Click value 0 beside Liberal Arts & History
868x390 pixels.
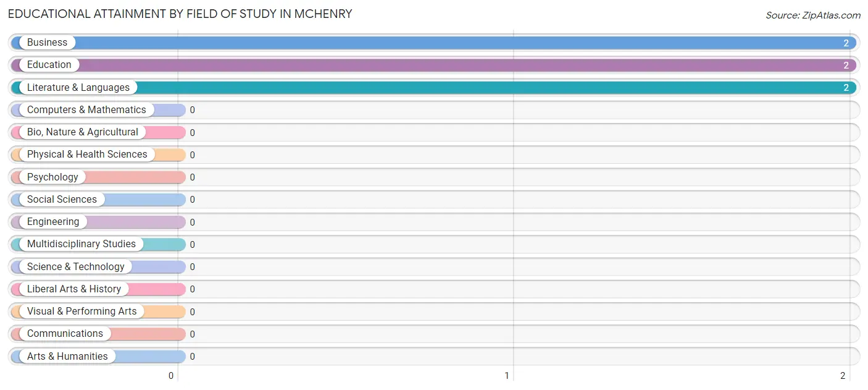[x=192, y=289]
